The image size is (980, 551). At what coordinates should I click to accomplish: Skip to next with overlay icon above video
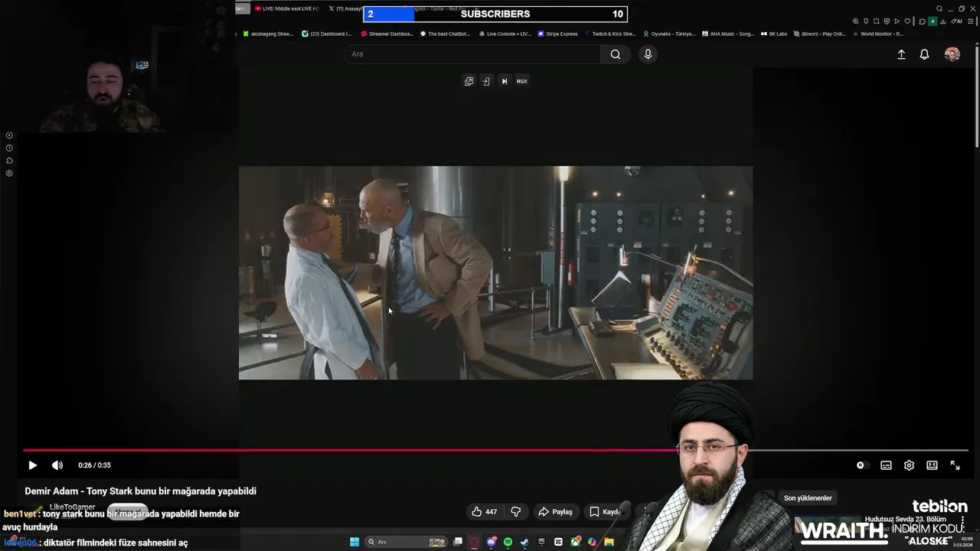504,81
